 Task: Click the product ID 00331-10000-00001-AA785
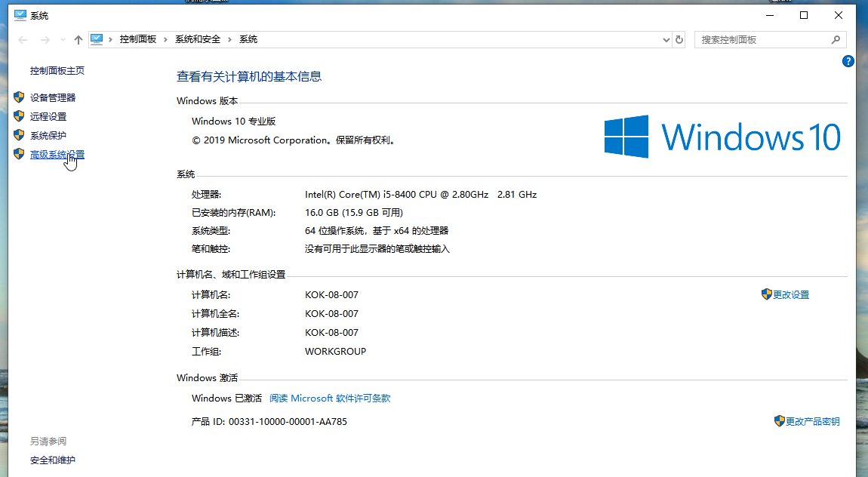(x=288, y=422)
